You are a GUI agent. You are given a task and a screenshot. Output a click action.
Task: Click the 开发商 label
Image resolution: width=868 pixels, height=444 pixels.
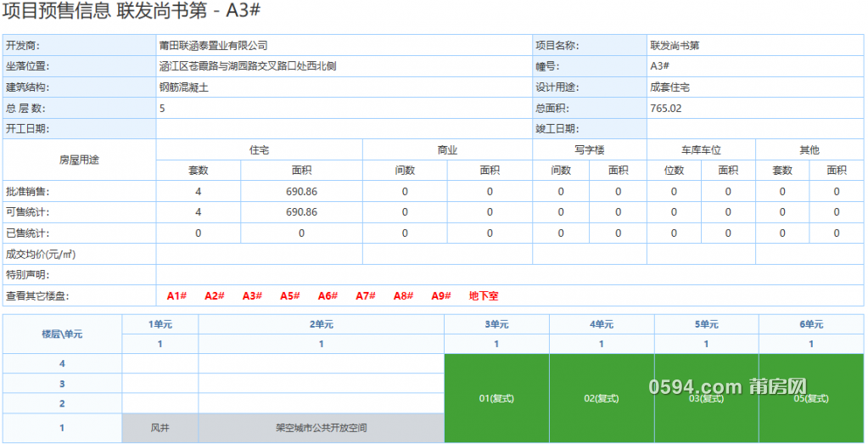click(x=23, y=45)
